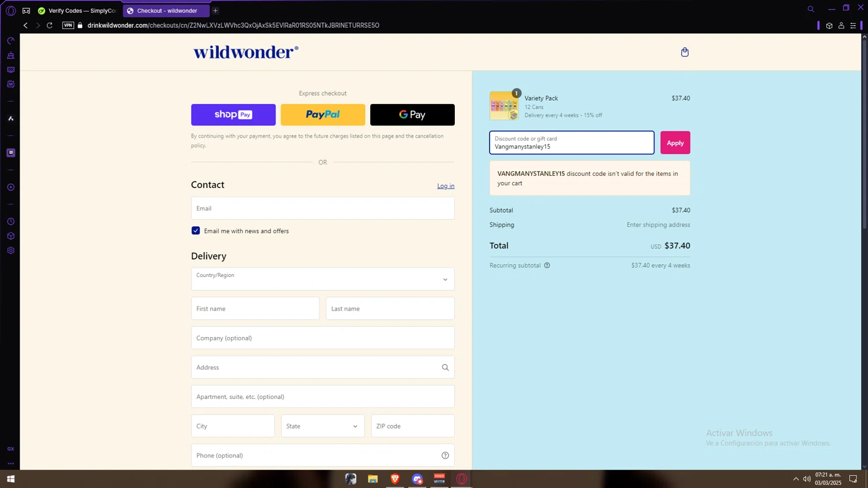Click the Variety Pack product thumbnail
This screenshot has width=868, height=488.
pyautogui.click(x=504, y=106)
